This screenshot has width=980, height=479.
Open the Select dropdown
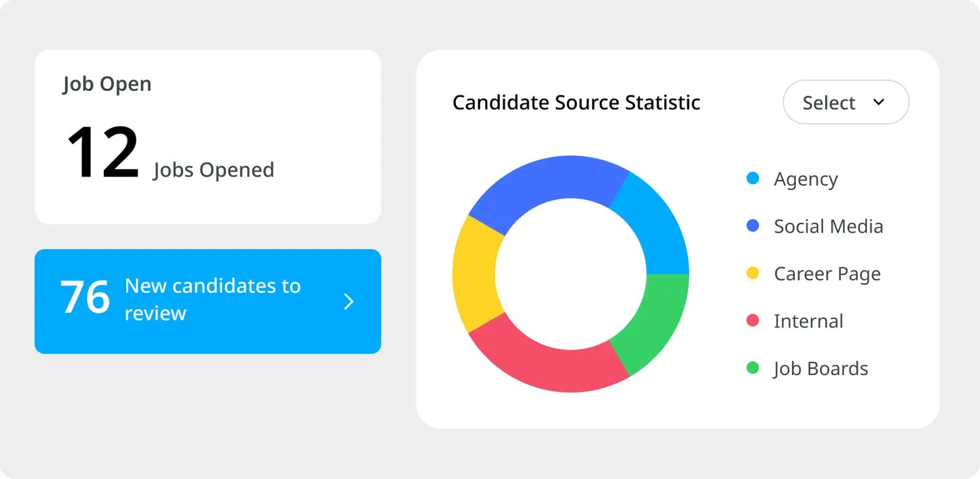845,103
